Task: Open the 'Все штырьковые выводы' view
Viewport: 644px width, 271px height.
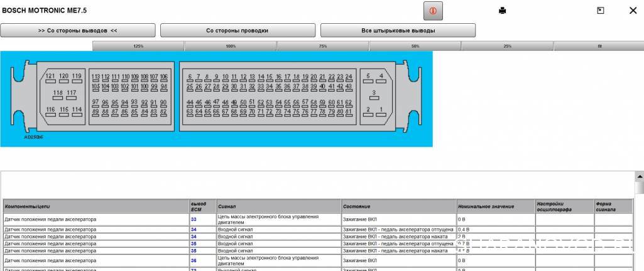Action: 398,30
